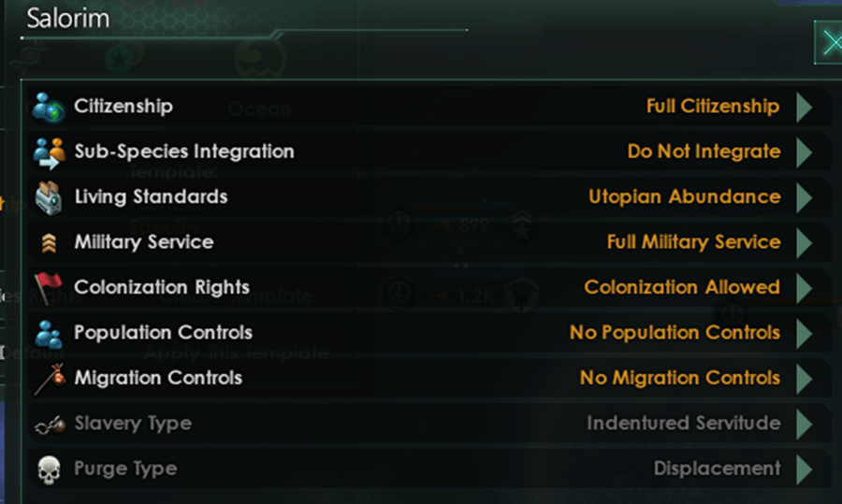
Task: Select the Full Military Service value
Action: [x=693, y=242]
